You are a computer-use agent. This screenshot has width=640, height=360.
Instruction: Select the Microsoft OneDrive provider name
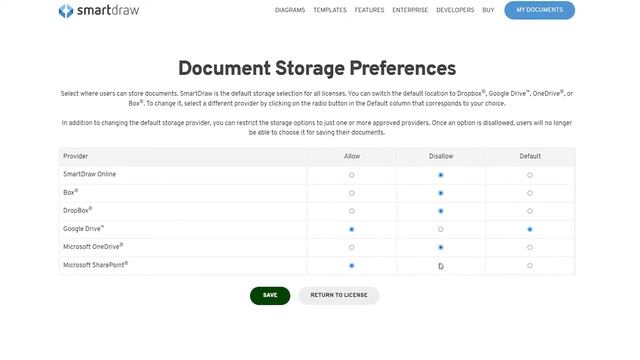point(93,247)
